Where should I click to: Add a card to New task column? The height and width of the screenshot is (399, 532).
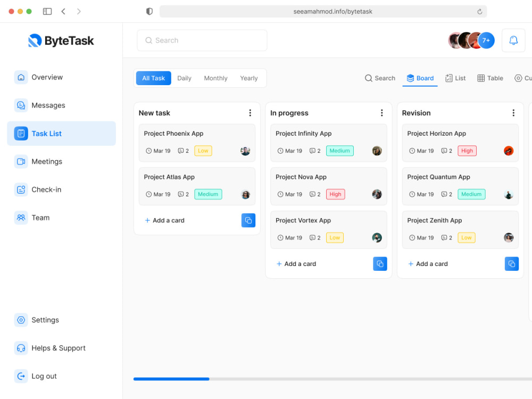click(x=165, y=220)
